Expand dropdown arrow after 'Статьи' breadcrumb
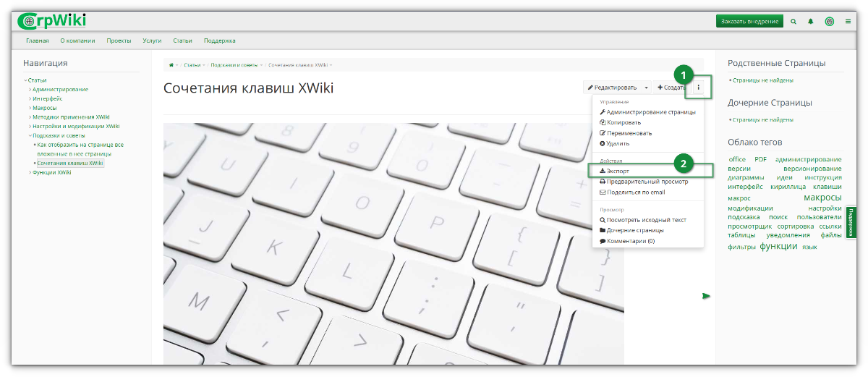 [204, 66]
